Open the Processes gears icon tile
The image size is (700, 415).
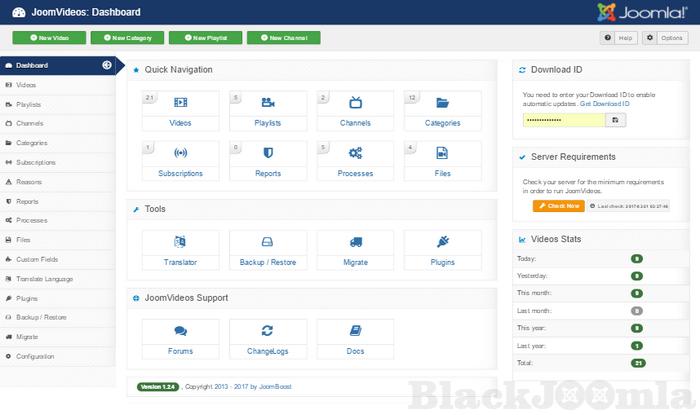(355, 153)
